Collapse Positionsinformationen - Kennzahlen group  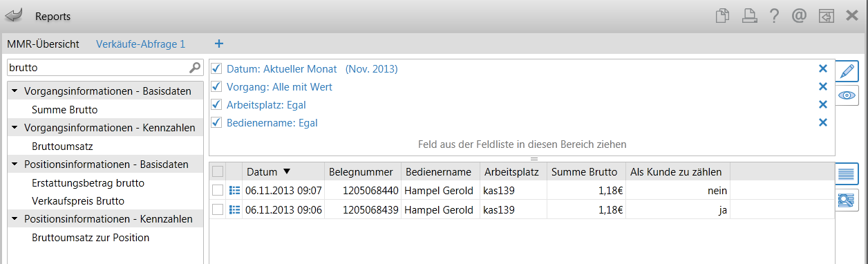point(15,220)
